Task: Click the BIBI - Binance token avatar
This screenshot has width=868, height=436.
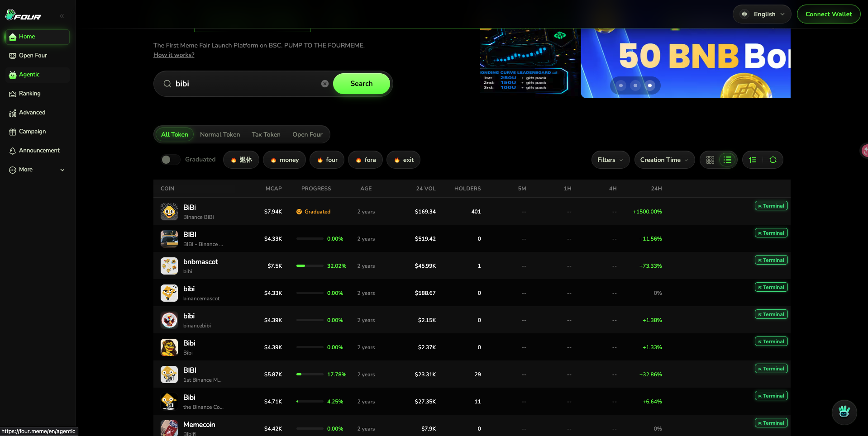Action: click(x=169, y=239)
